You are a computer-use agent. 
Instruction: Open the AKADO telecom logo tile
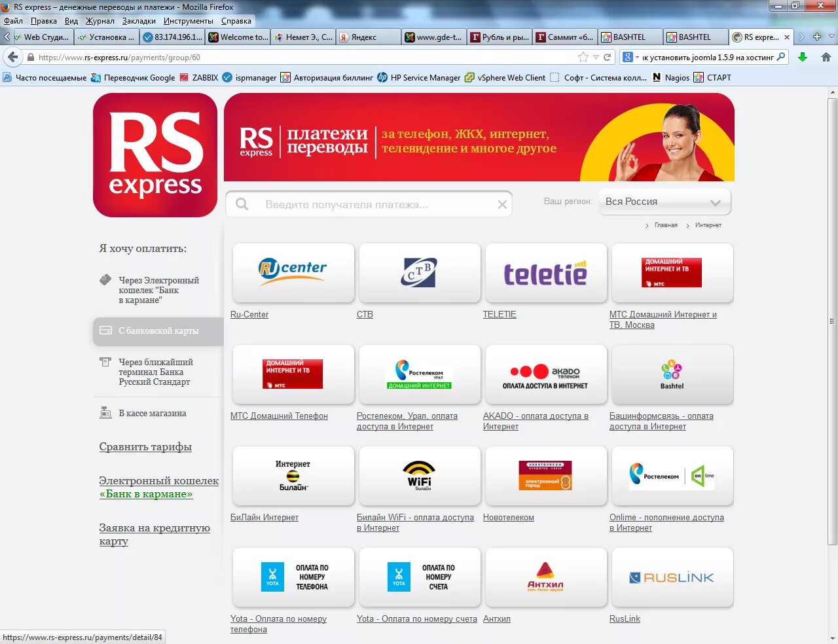click(546, 374)
